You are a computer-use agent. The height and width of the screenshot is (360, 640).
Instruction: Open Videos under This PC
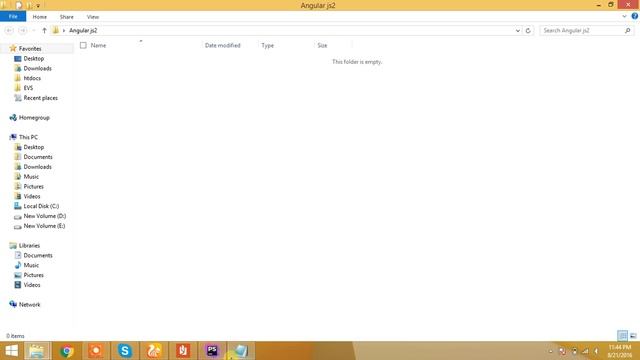(31, 196)
